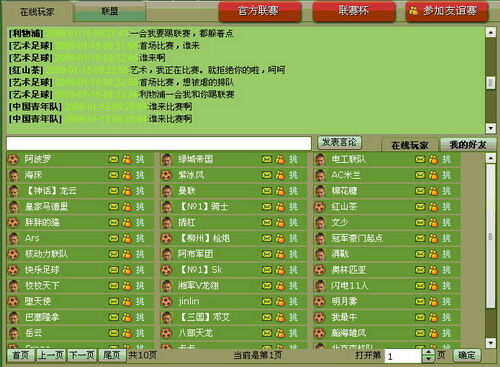Viewport: 500px width, 367px height.
Task: Add 海床 as friend icon
Action: [x=127, y=175]
